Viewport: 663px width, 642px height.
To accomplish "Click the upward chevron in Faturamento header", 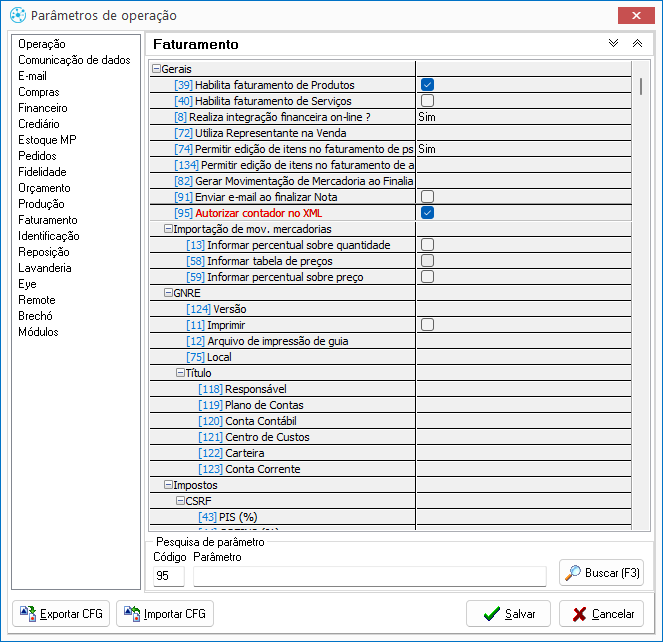I will click(x=637, y=44).
